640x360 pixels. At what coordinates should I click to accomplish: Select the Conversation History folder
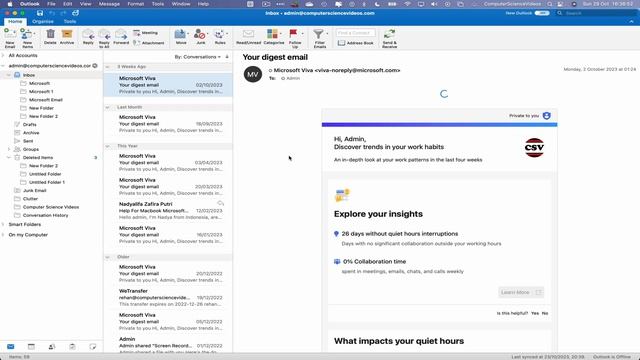(45, 215)
